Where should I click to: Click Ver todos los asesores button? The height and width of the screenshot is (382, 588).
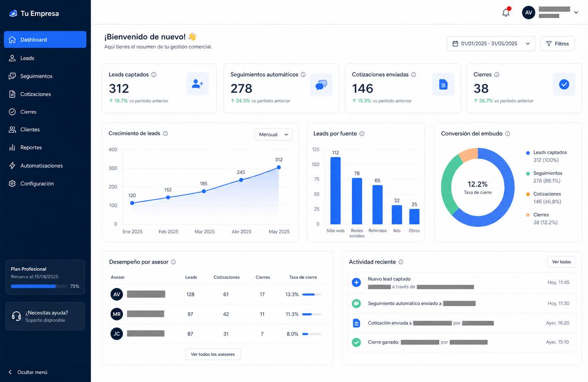click(x=213, y=354)
